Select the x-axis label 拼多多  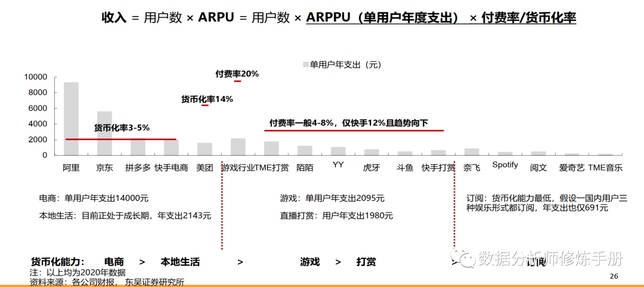click(138, 168)
